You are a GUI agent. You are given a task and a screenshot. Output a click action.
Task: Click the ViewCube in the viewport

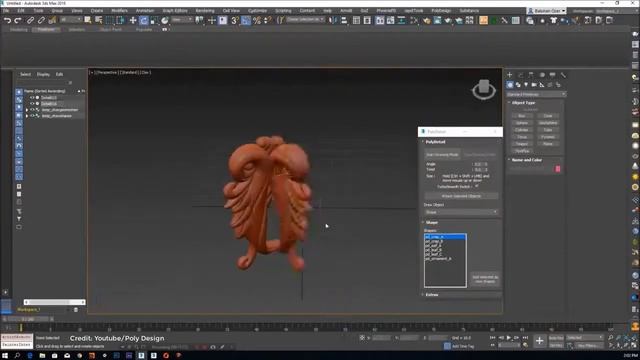(484, 89)
